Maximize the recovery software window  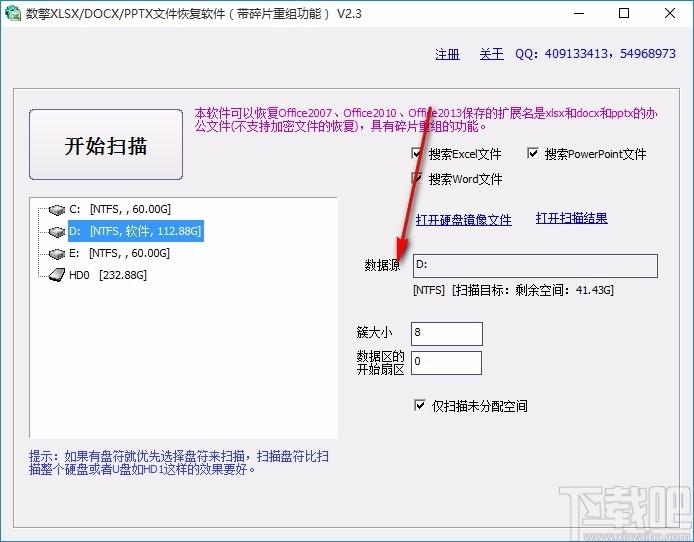coord(624,13)
